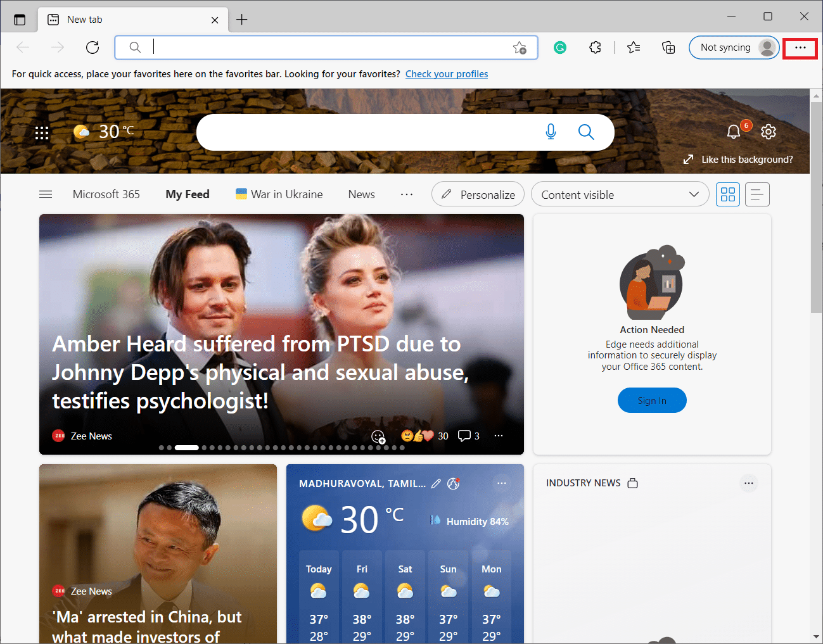Viewport: 823px width, 644px height.
Task: Open the Extensions puzzle icon
Action: click(595, 47)
